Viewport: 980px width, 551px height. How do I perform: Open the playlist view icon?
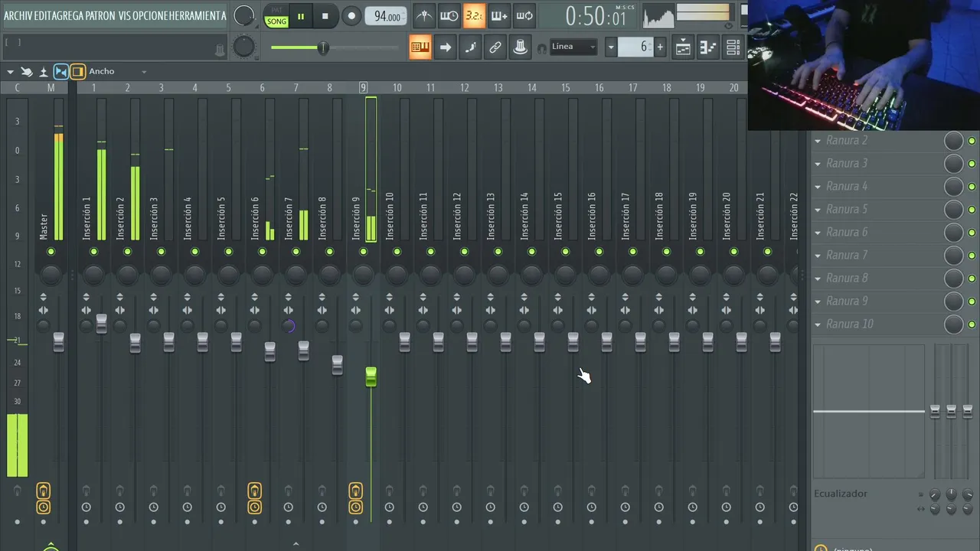point(683,47)
